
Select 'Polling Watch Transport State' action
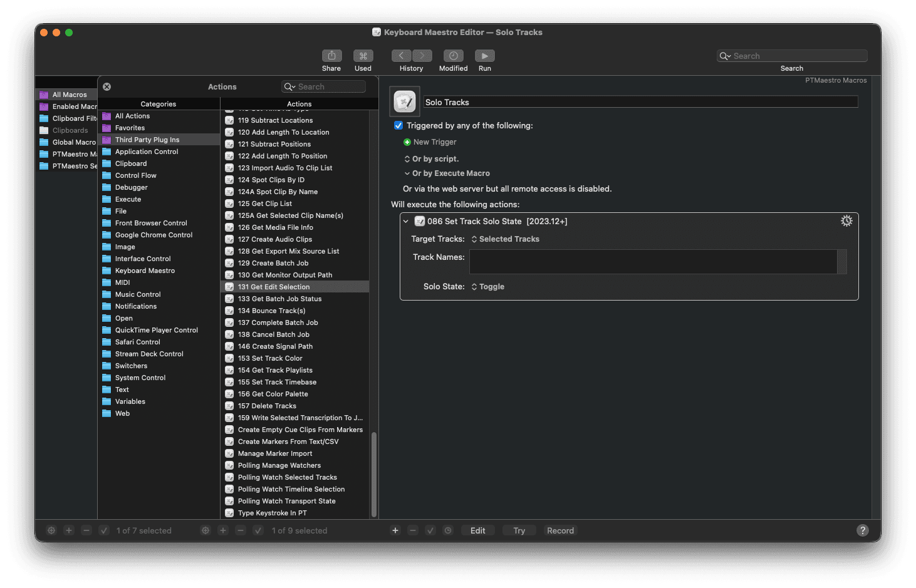coord(296,501)
